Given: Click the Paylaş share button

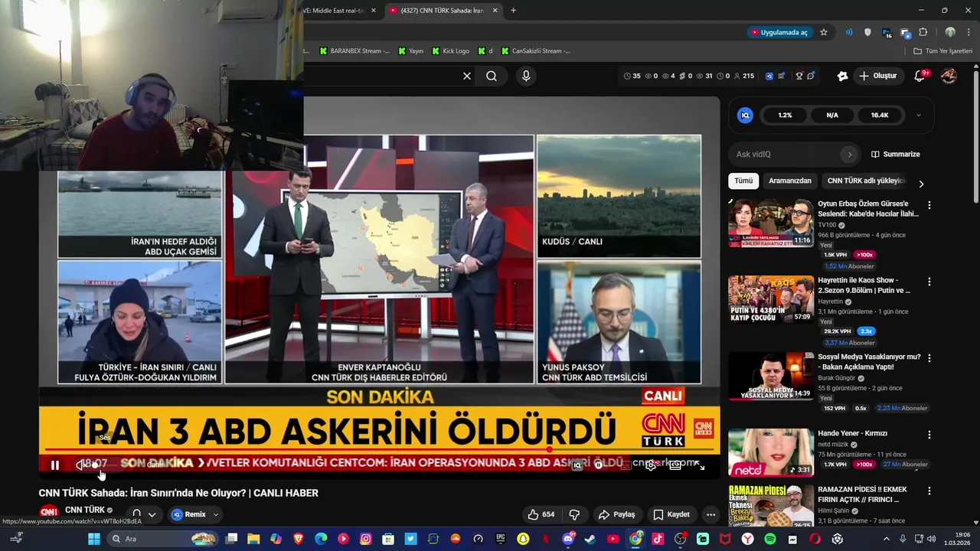Looking at the screenshot, I should [x=617, y=514].
